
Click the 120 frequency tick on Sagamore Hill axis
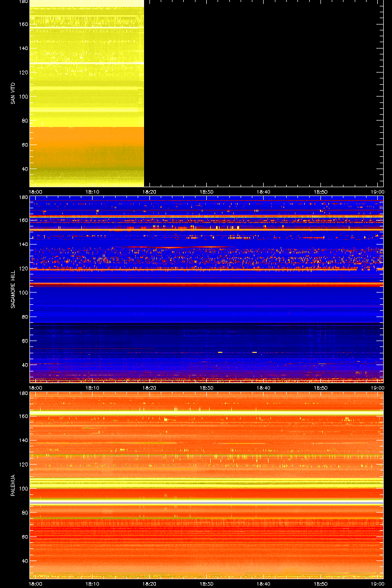click(x=23, y=268)
